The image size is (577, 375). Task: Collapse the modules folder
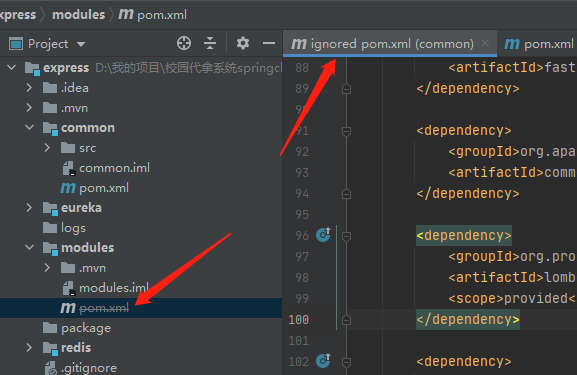(29, 247)
